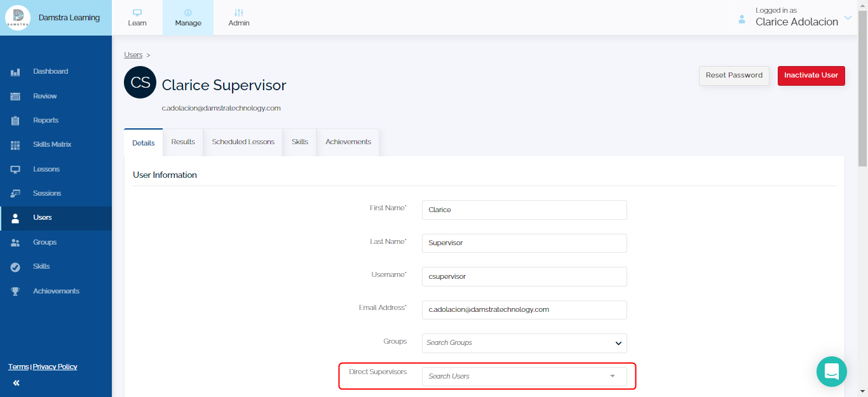Expand the logged-in account menu chevron
868x397 pixels.
(848, 18)
